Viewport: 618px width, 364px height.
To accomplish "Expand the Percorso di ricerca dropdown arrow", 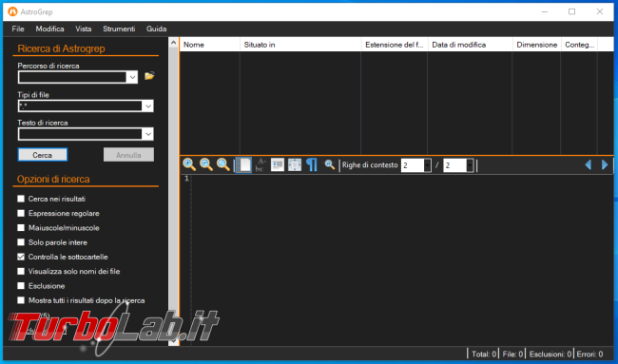I will tap(132, 77).
